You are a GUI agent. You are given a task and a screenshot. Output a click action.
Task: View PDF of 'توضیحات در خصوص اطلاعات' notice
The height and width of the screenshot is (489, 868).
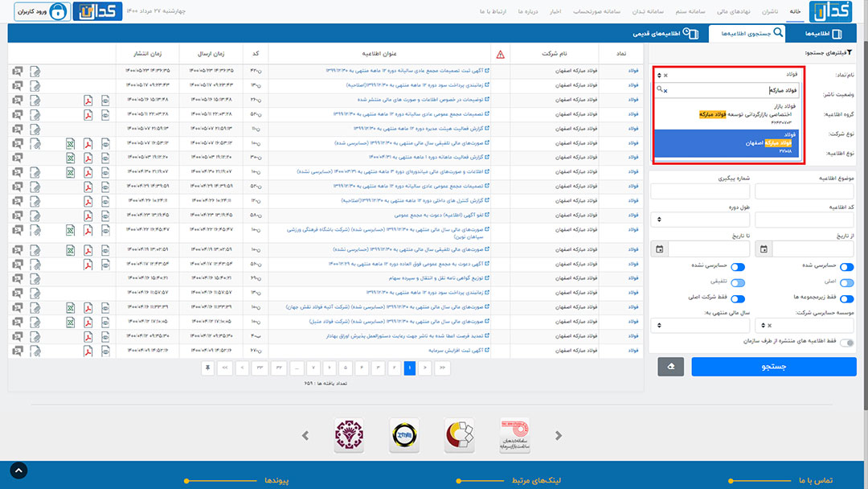pos(88,101)
